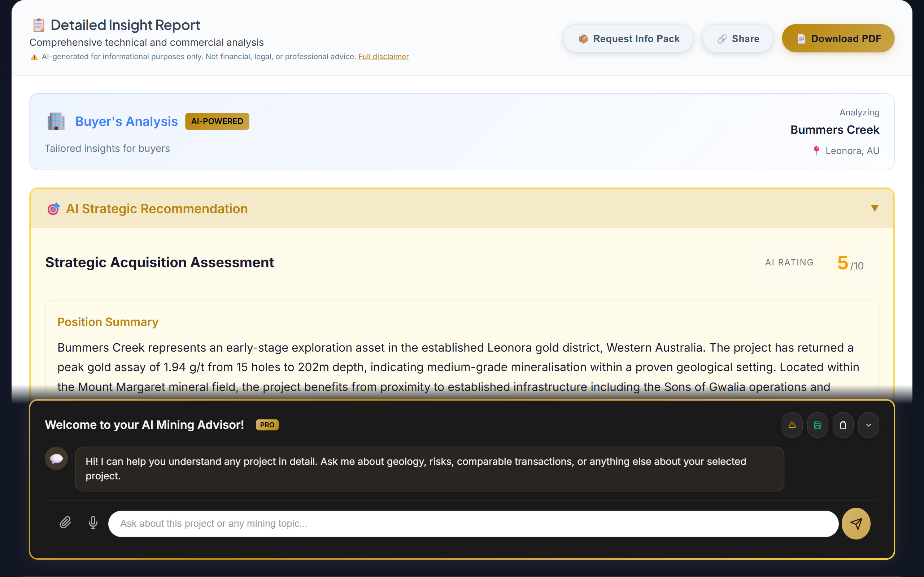
Task: Click the Share button
Action: [x=738, y=39]
